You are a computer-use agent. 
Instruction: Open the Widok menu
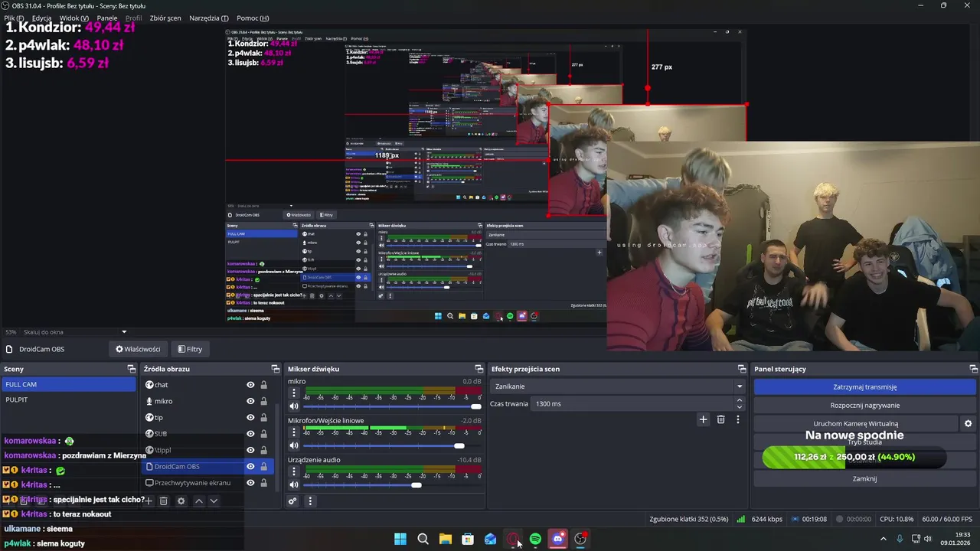[x=73, y=18]
